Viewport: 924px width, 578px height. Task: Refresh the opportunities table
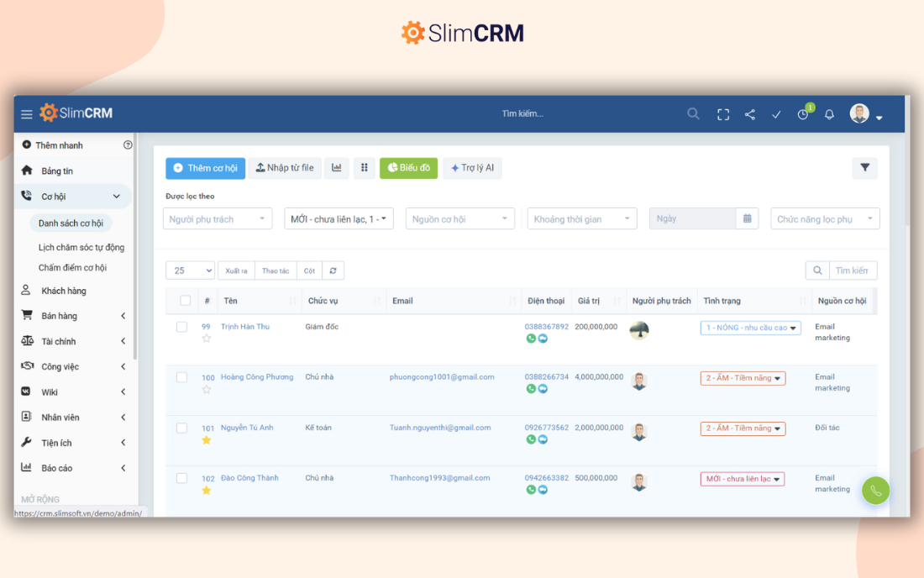(x=333, y=271)
